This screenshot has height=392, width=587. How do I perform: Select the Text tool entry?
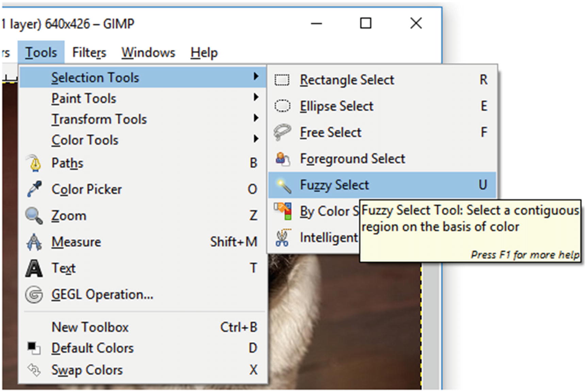[143, 268]
